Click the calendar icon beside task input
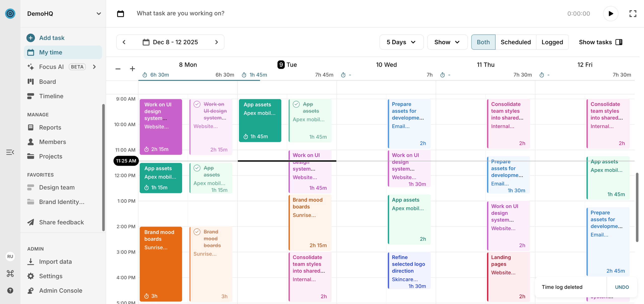Screen dimensions: 644x304 (120, 14)
